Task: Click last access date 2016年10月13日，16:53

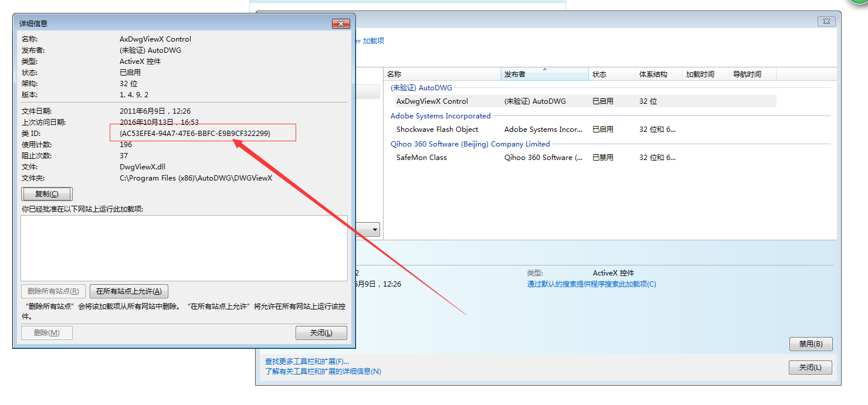Action: [159, 122]
